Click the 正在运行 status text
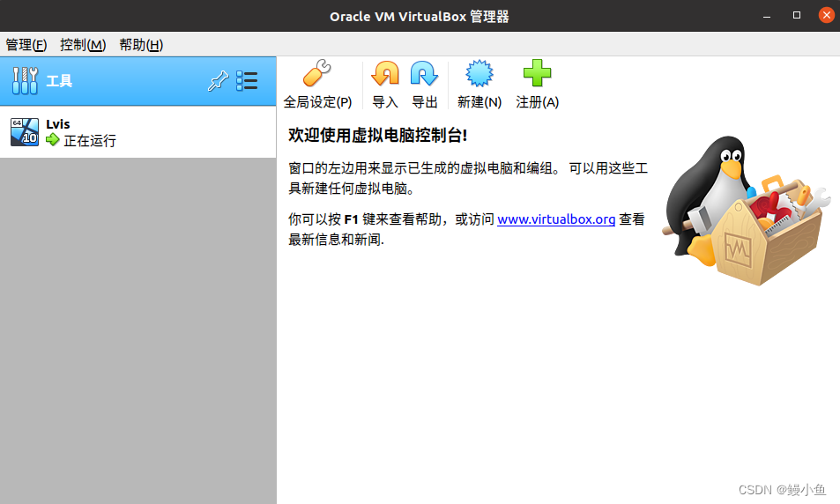Image resolution: width=840 pixels, height=504 pixels. pyautogui.click(x=89, y=141)
